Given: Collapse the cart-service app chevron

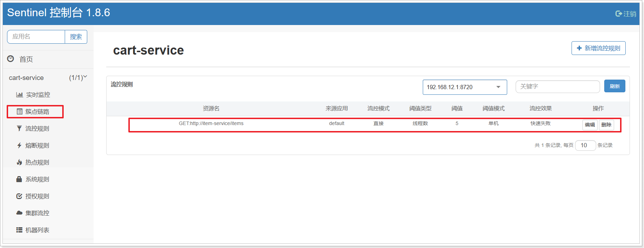Looking at the screenshot, I should [x=85, y=76].
